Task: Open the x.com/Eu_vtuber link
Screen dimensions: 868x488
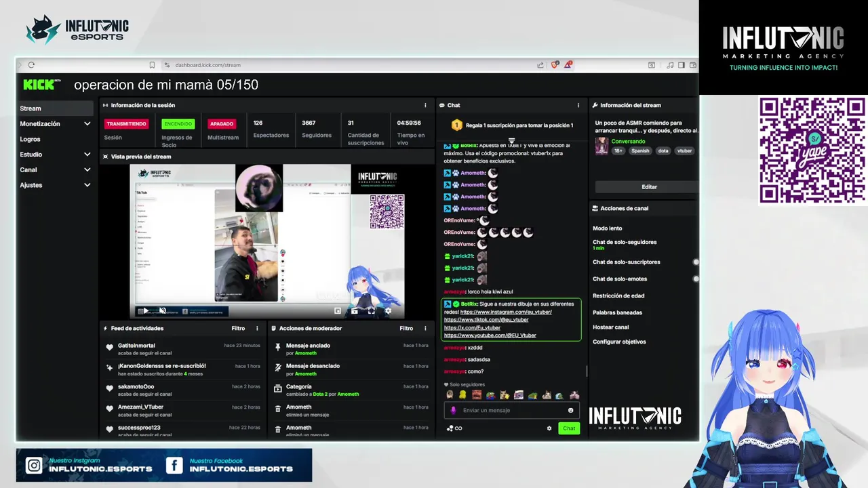Action: click(472, 327)
